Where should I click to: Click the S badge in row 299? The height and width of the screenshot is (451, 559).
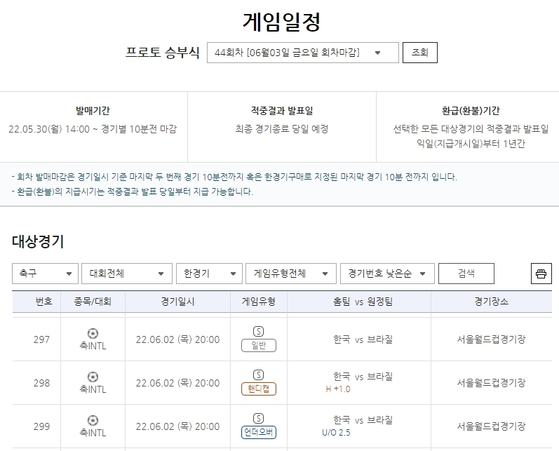[258, 419]
